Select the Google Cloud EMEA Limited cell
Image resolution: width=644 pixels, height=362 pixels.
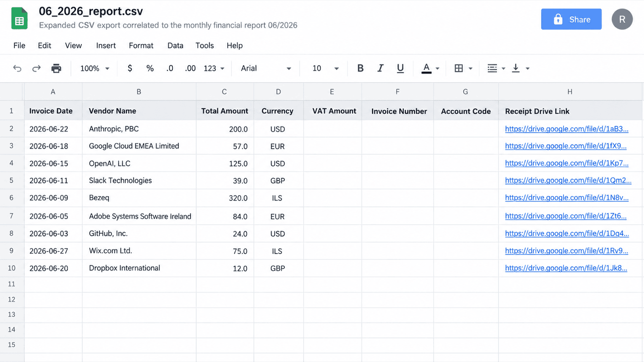(139, 146)
